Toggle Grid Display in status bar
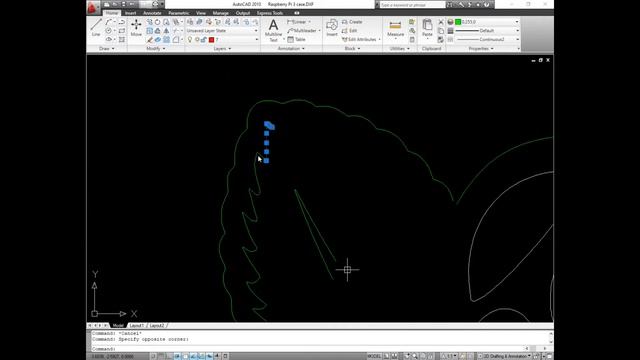Screen dimensions: 640x360 click(x=161, y=356)
